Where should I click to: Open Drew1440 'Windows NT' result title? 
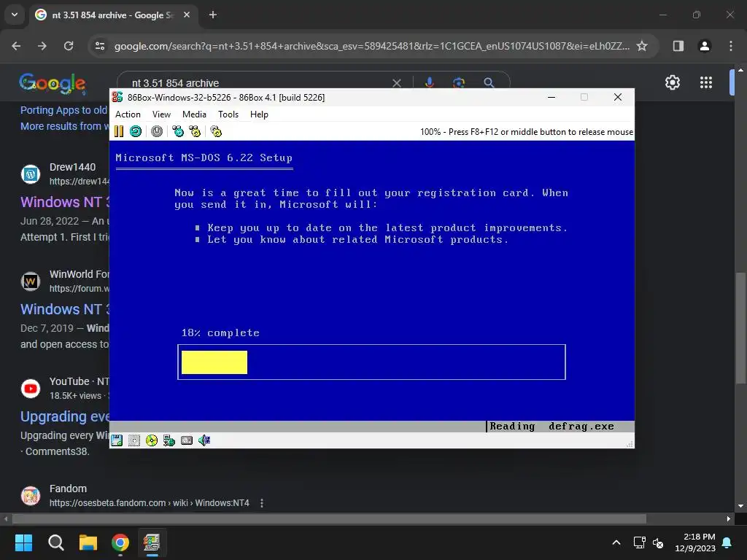point(65,202)
